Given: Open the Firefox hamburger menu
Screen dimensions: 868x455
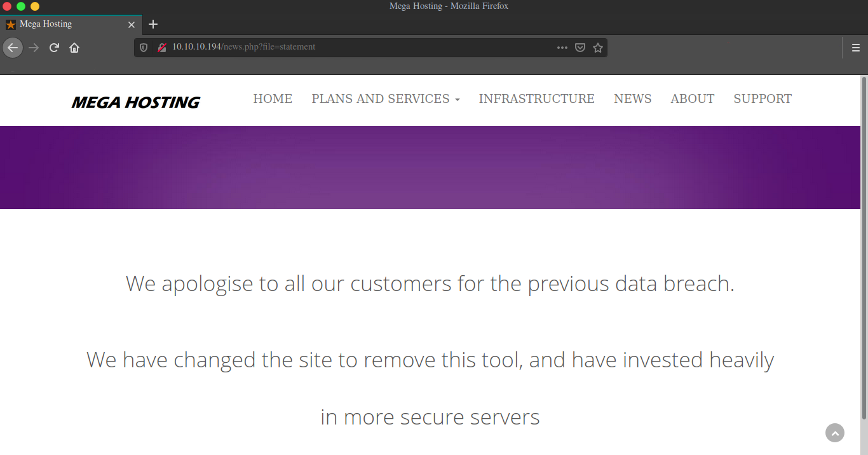Looking at the screenshot, I should click(856, 48).
